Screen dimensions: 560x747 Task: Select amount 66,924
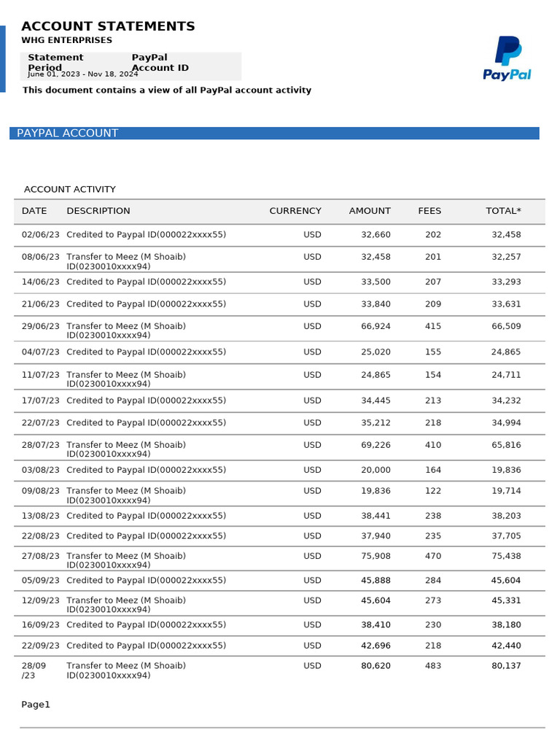(376, 326)
